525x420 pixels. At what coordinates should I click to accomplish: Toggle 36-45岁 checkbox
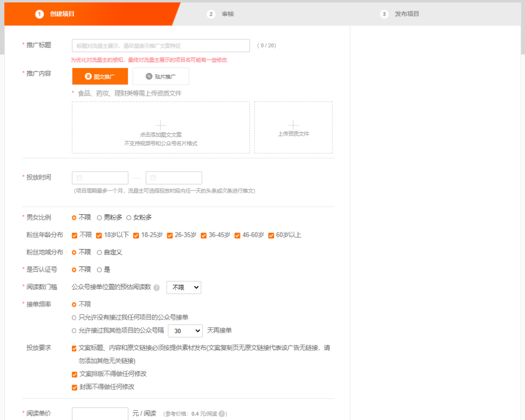[204, 235]
